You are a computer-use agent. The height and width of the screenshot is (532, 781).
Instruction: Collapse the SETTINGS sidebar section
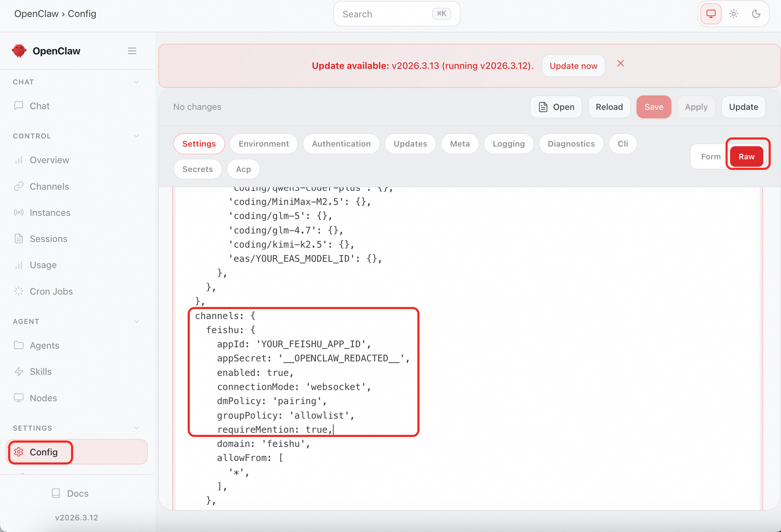(136, 428)
